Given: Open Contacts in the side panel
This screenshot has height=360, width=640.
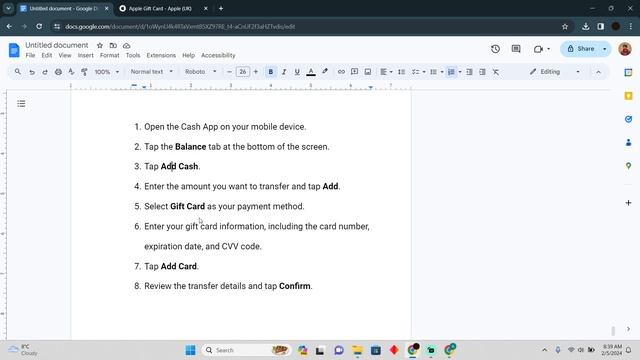Looking at the screenshot, I should pos(628,142).
